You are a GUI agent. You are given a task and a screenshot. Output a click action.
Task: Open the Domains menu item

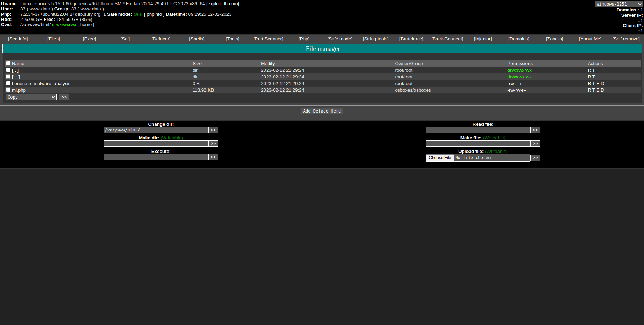(x=519, y=39)
